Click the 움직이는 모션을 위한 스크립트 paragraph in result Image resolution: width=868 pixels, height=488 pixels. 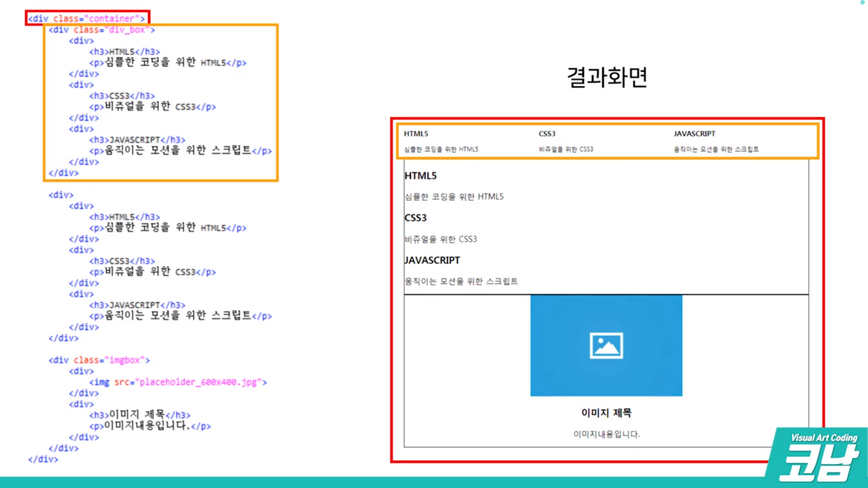tap(461, 282)
